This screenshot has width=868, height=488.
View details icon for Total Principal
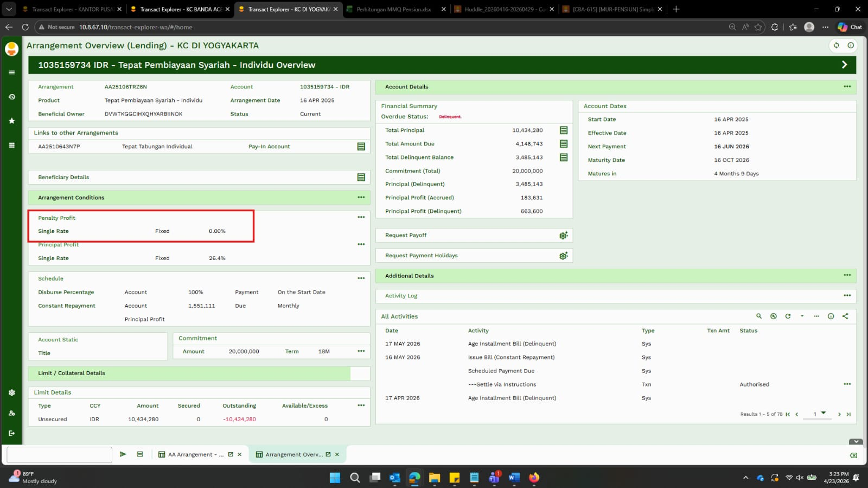click(564, 130)
